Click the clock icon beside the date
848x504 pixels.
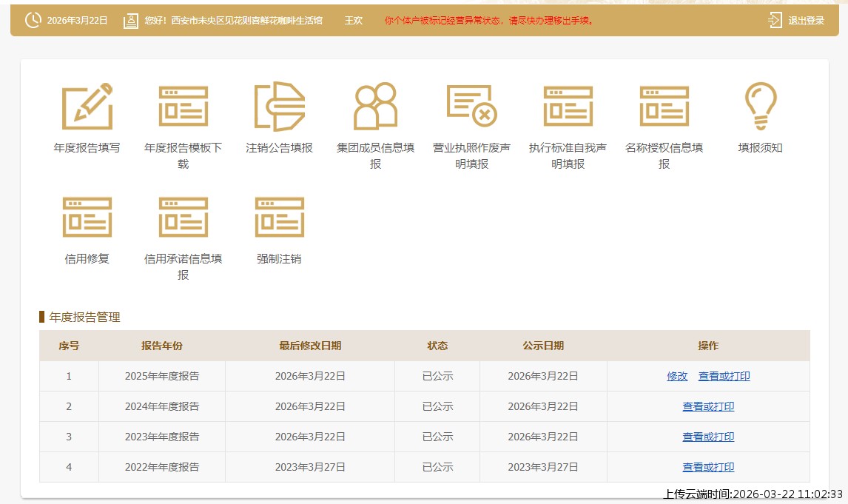coord(31,20)
